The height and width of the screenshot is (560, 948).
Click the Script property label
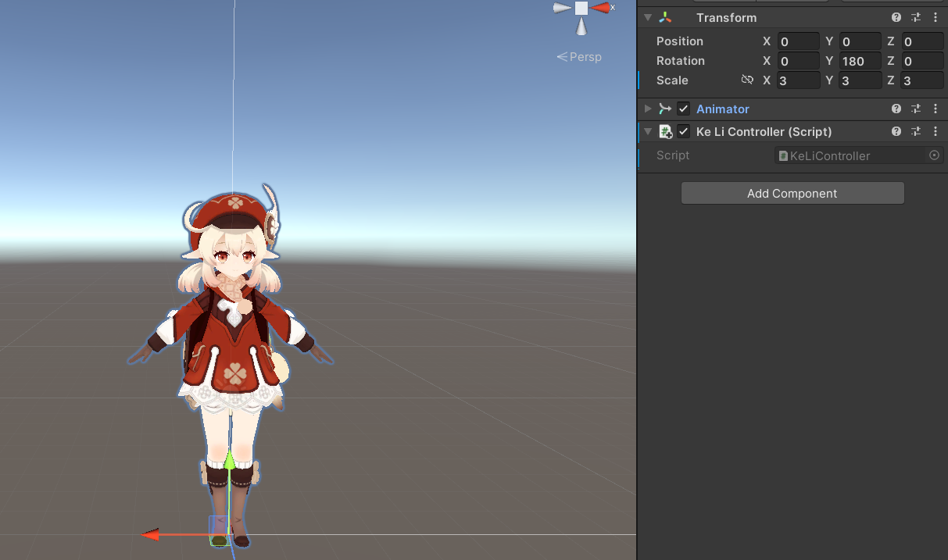(673, 155)
